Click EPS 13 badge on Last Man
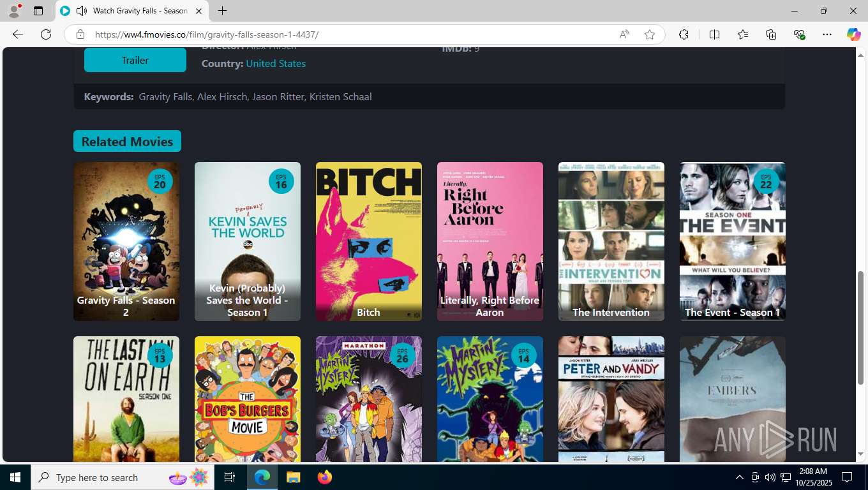The width and height of the screenshot is (868, 490). [160, 355]
